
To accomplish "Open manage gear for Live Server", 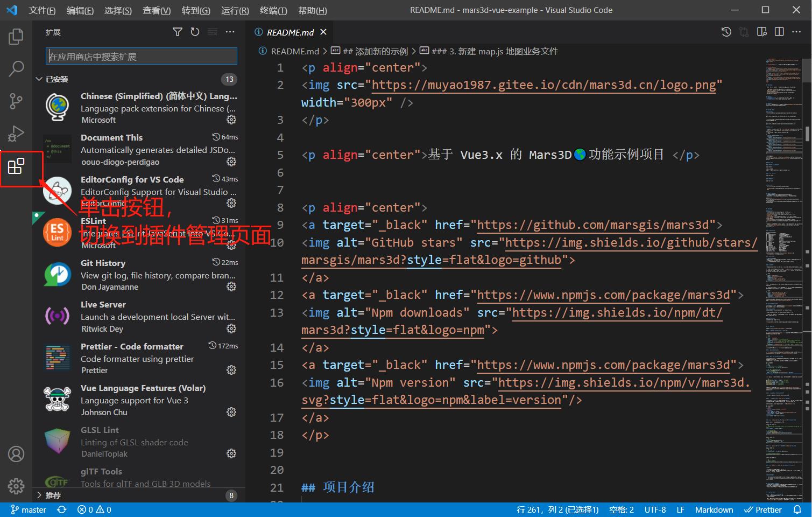I will click(231, 329).
